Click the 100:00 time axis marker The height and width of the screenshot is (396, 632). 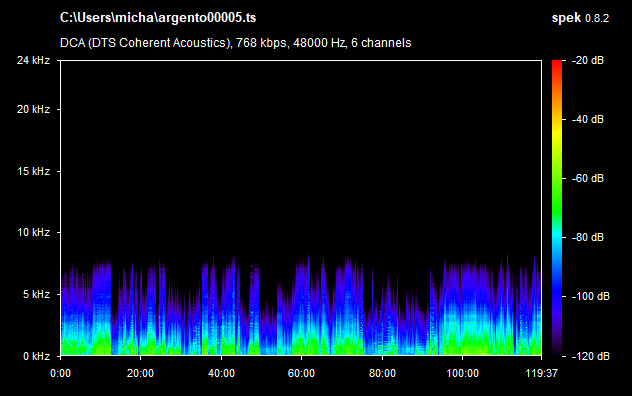[x=462, y=373]
